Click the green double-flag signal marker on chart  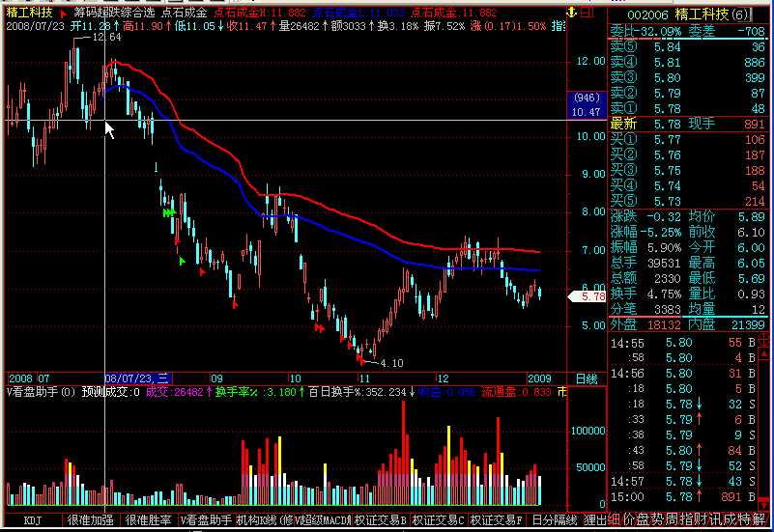pyautogui.click(x=169, y=212)
